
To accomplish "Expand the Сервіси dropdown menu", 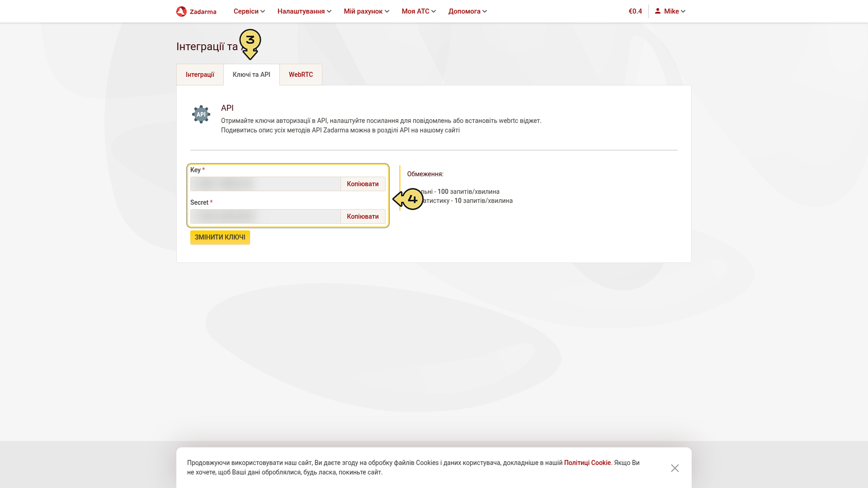I will pyautogui.click(x=249, y=11).
